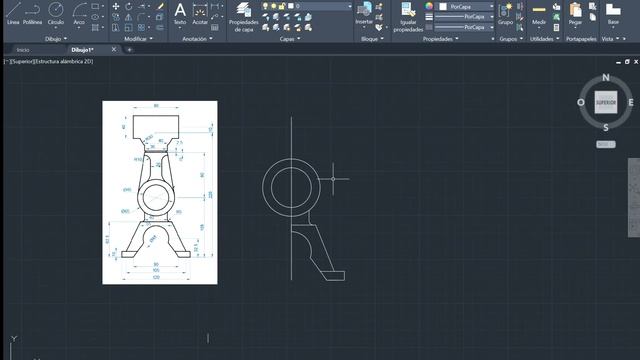Select the Stretch (Estirar) tool

click(116, 27)
